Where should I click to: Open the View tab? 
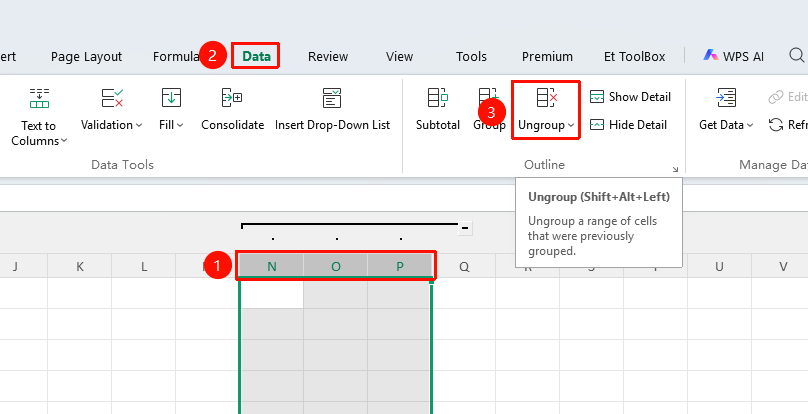(x=399, y=56)
